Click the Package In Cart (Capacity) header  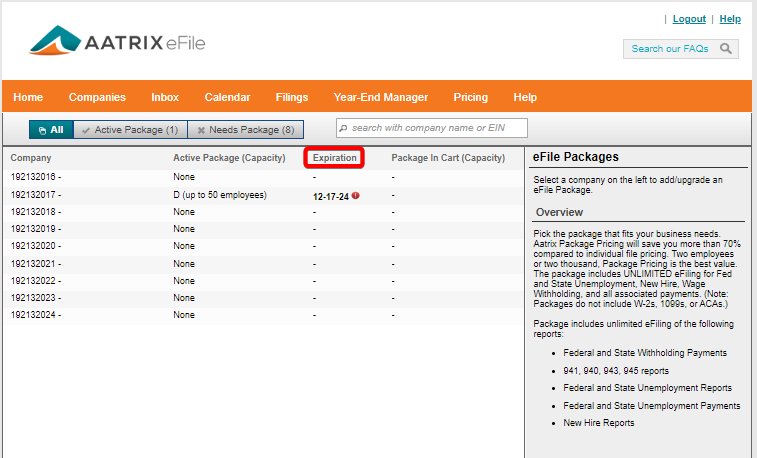[448, 158]
